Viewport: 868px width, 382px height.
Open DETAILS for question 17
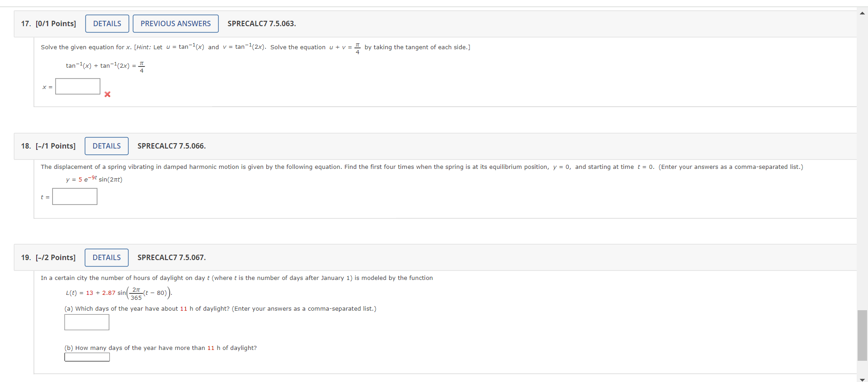pos(107,23)
